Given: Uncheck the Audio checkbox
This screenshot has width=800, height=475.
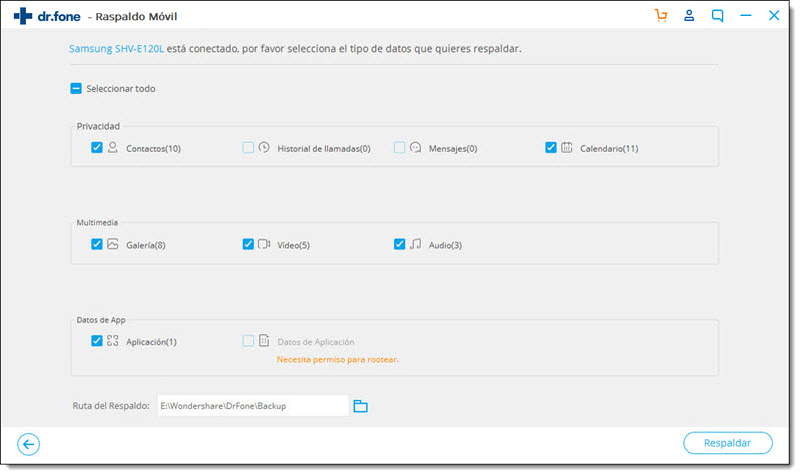Looking at the screenshot, I should (x=399, y=244).
